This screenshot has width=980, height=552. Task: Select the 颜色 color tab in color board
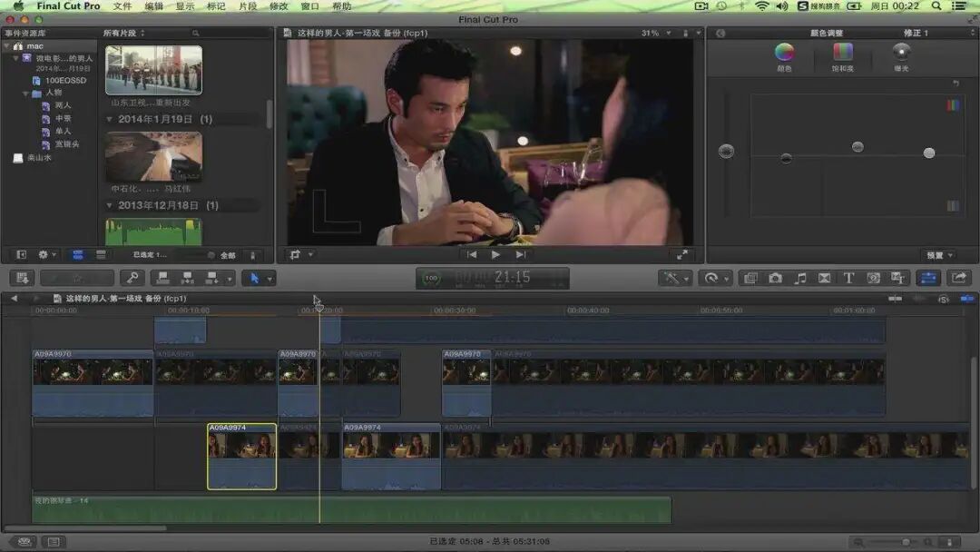pyautogui.click(x=784, y=57)
